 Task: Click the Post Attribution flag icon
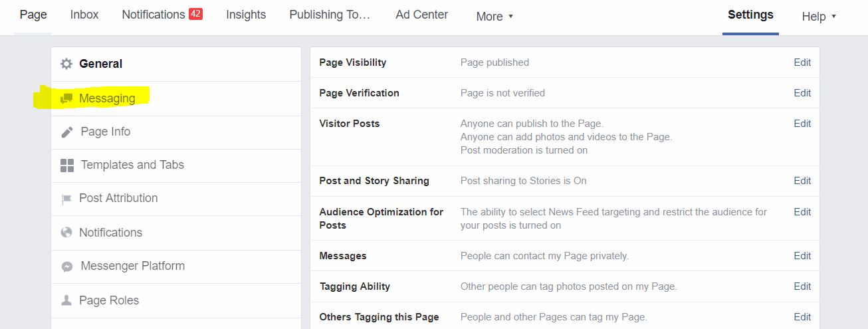(66, 199)
